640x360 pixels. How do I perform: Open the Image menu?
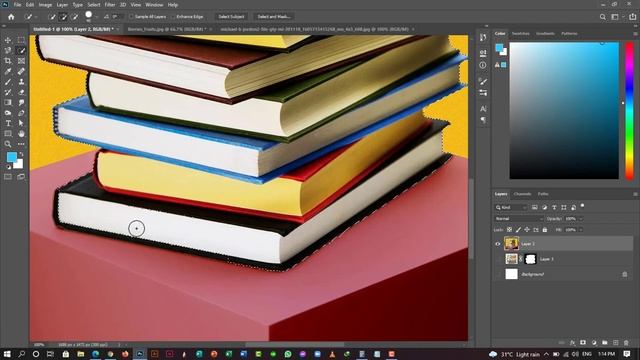[x=45, y=5]
